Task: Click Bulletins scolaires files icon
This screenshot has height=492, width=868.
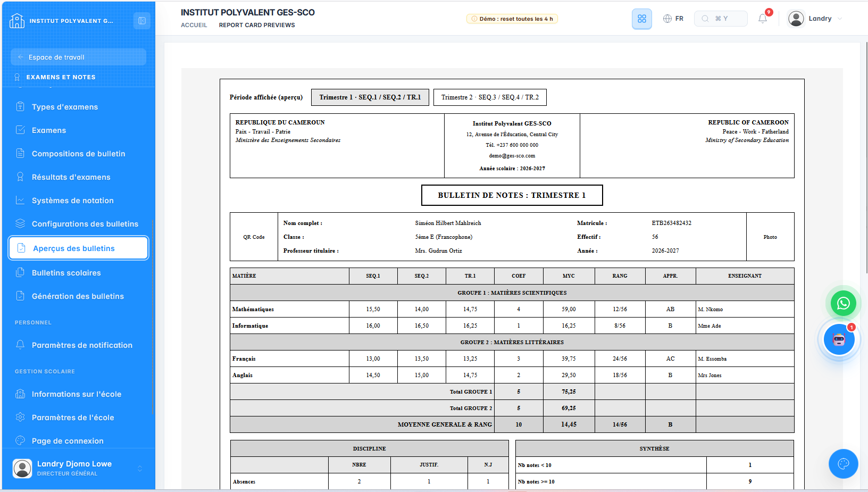Action: [x=20, y=272]
